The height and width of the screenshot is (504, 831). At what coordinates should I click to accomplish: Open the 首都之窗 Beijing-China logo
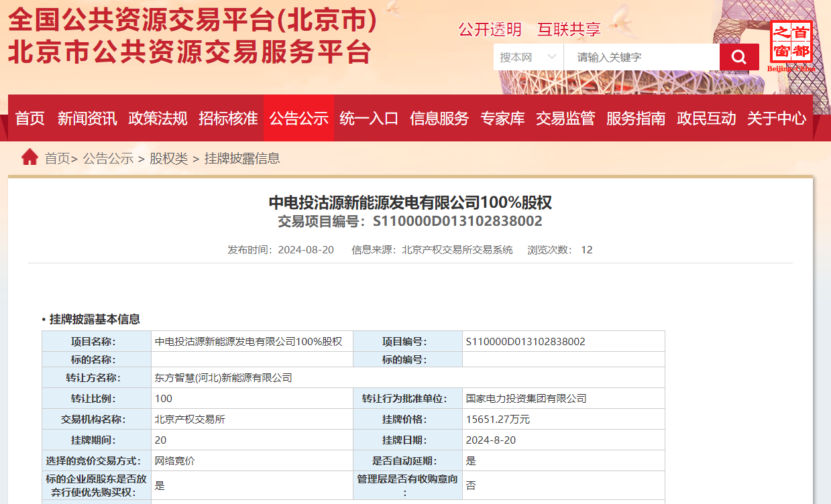(x=791, y=43)
